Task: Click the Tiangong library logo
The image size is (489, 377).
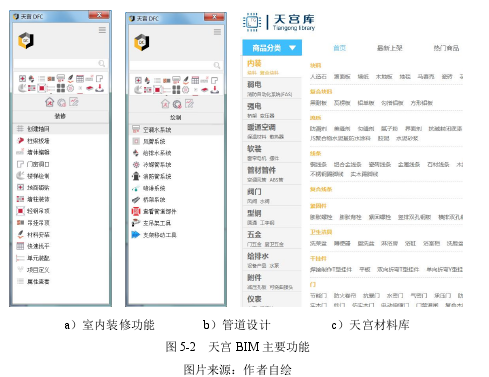Action: point(279,22)
